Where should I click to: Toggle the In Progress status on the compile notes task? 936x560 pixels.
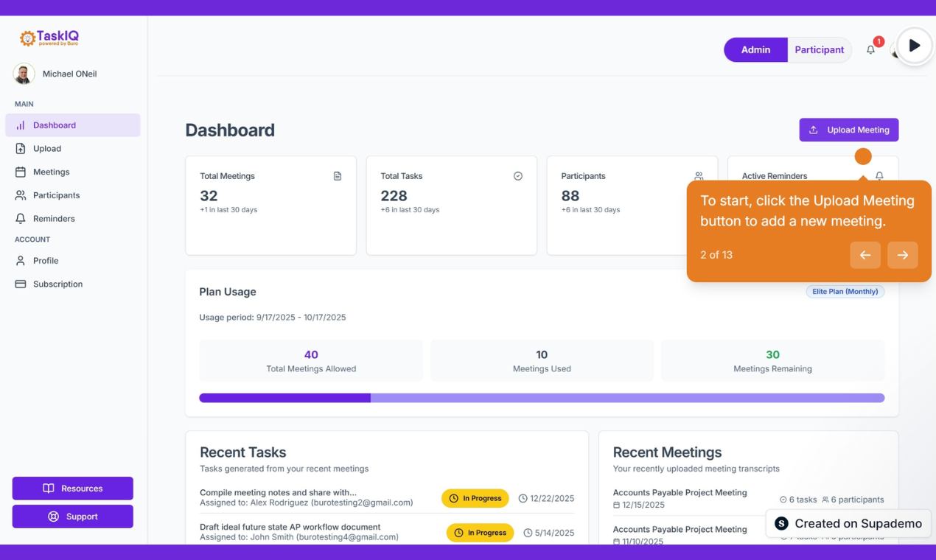point(475,498)
